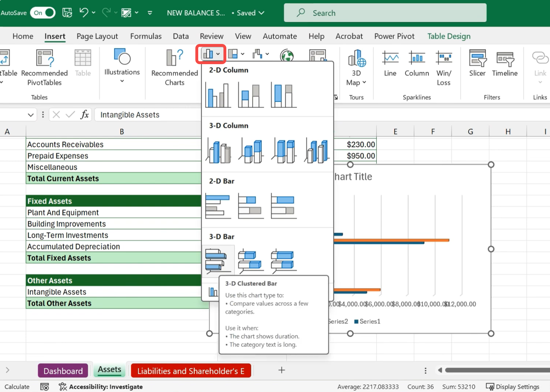Expand the Waterfall Chart dropdown arrow
Viewport: 550px width, 392px height.
267,54
